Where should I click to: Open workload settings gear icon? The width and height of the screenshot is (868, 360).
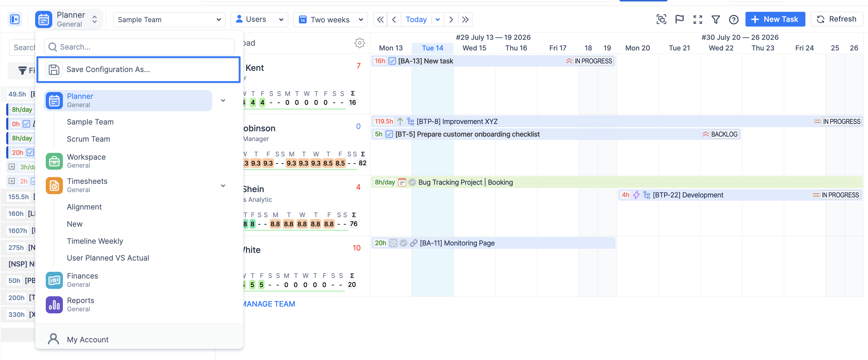[360, 43]
